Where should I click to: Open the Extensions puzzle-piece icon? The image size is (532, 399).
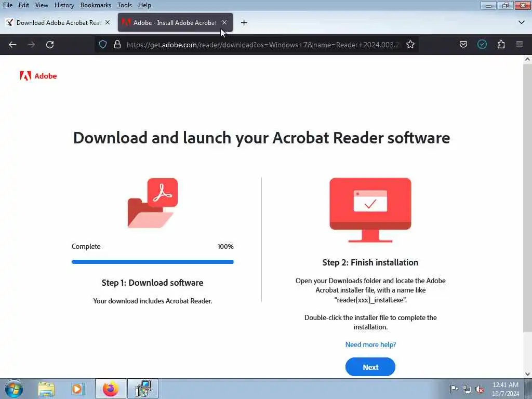[501, 45]
